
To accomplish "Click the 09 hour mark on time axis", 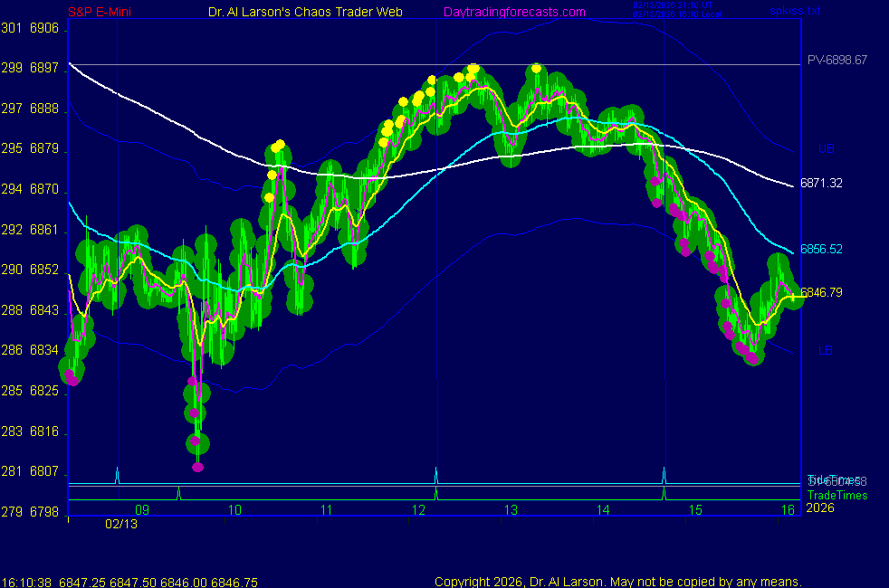I will point(142,510).
